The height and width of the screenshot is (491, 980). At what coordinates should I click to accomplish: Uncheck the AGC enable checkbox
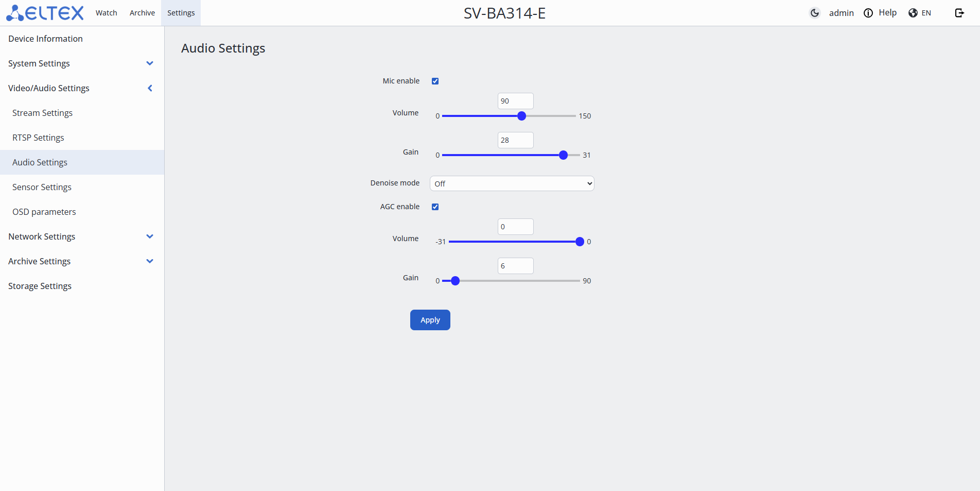coord(435,207)
